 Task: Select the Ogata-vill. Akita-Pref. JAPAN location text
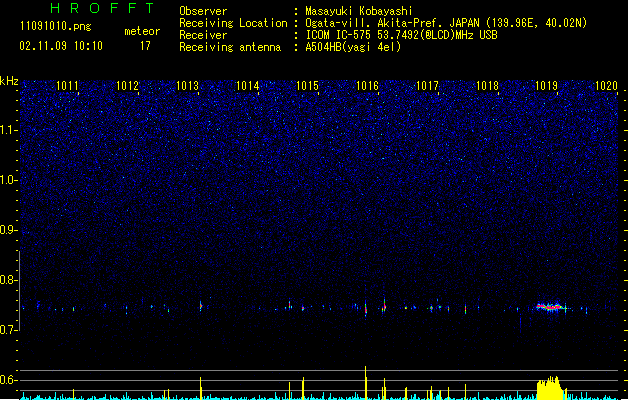click(446, 23)
